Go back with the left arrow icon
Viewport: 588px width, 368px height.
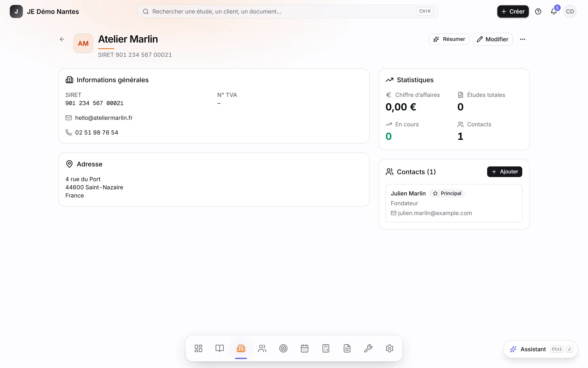(62, 39)
